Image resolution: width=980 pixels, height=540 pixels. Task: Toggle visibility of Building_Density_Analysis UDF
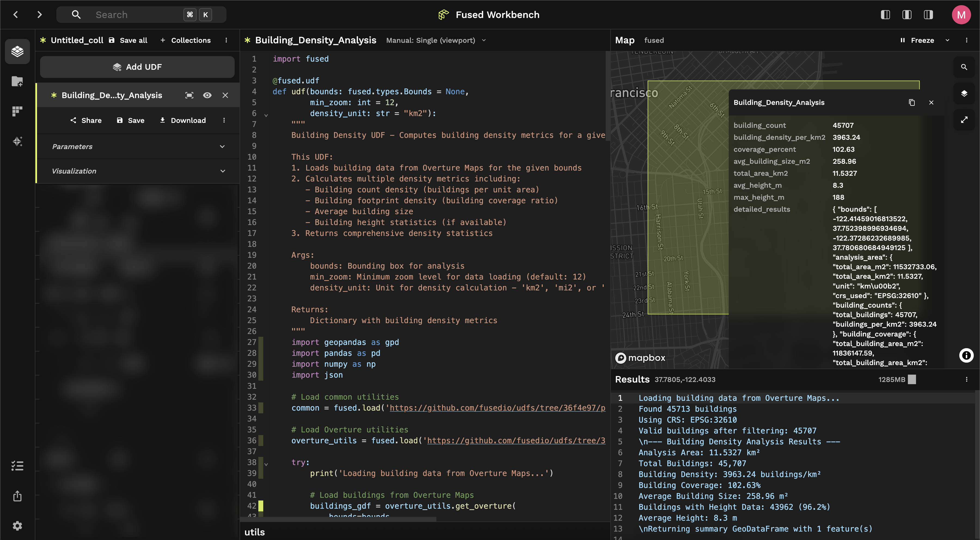207,95
